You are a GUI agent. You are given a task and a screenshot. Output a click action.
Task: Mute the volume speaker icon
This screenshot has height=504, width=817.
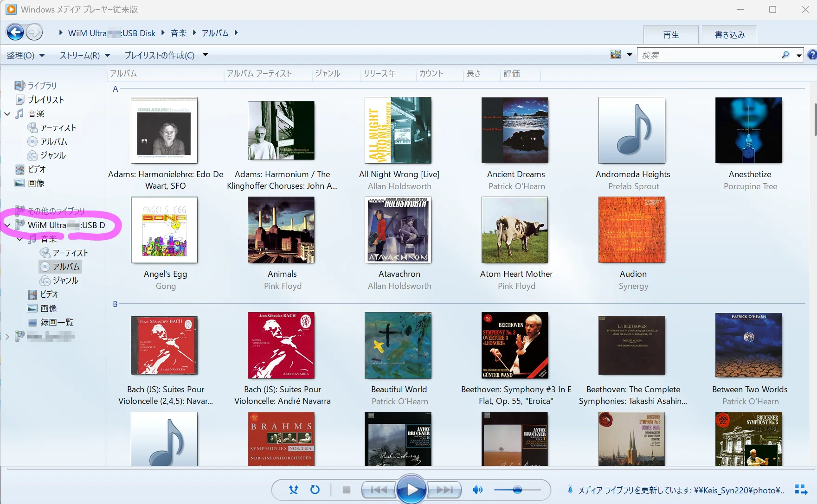click(477, 490)
